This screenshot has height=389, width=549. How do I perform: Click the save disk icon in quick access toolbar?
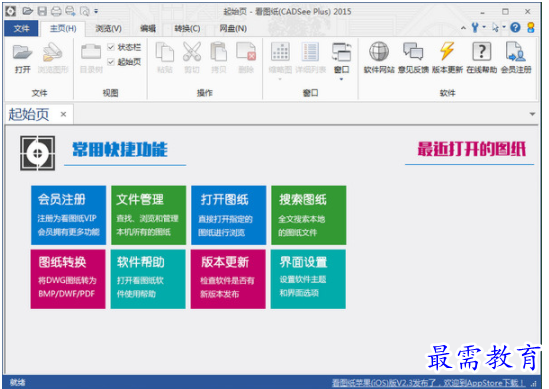pyautogui.click(x=42, y=11)
